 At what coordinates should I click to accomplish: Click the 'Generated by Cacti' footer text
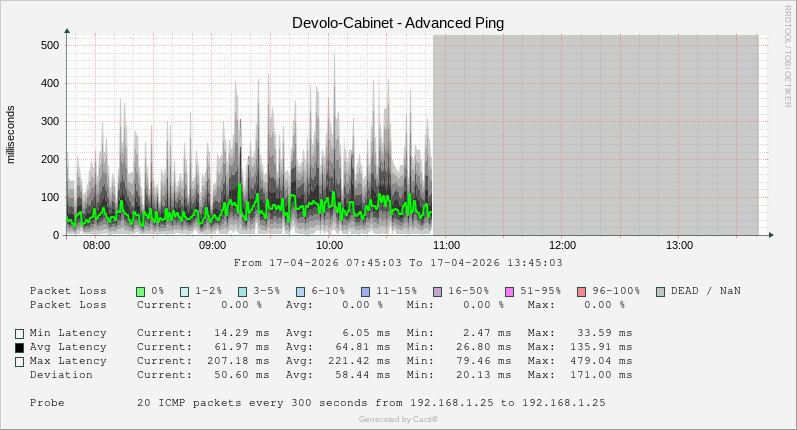point(398,419)
